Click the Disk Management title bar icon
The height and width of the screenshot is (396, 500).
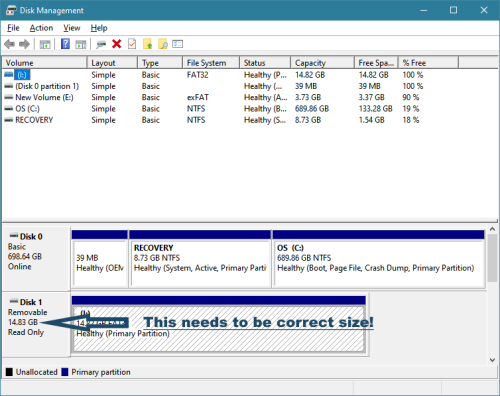click(x=11, y=10)
